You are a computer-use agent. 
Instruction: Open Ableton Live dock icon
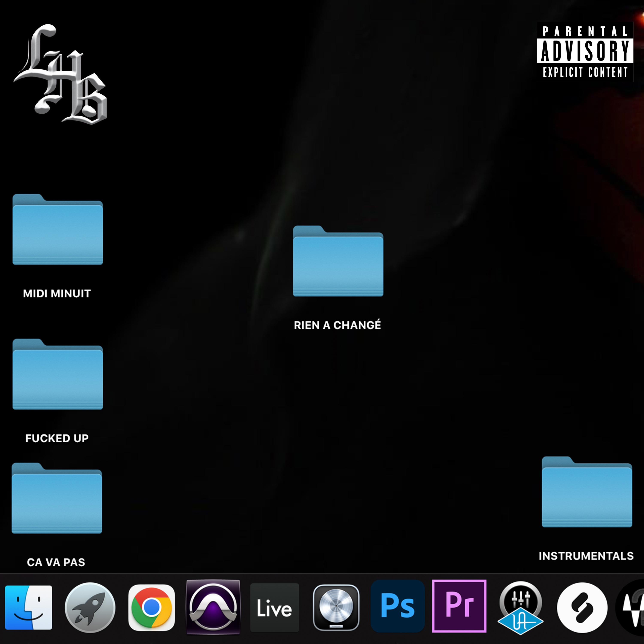(x=274, y=607)
